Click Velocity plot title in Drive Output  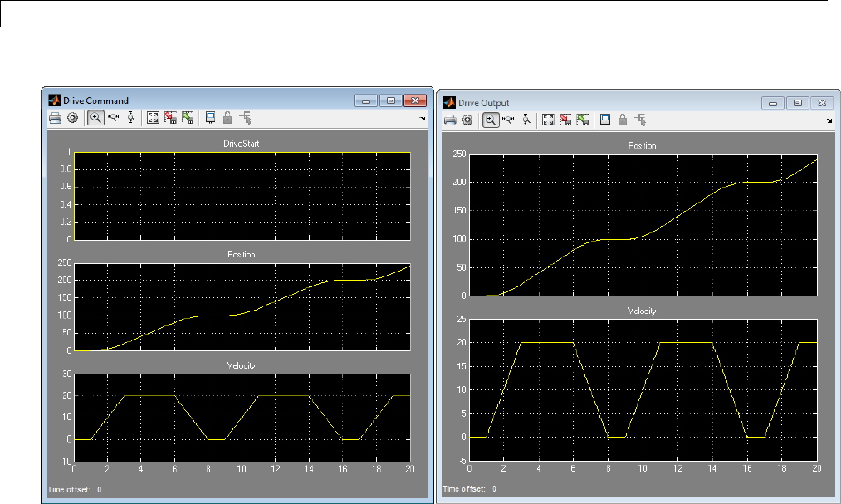(642, 311)
